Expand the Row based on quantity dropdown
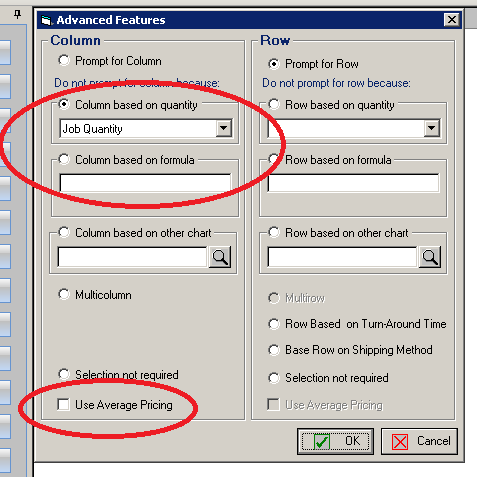477x477 pixels. [x=431, y=128]
